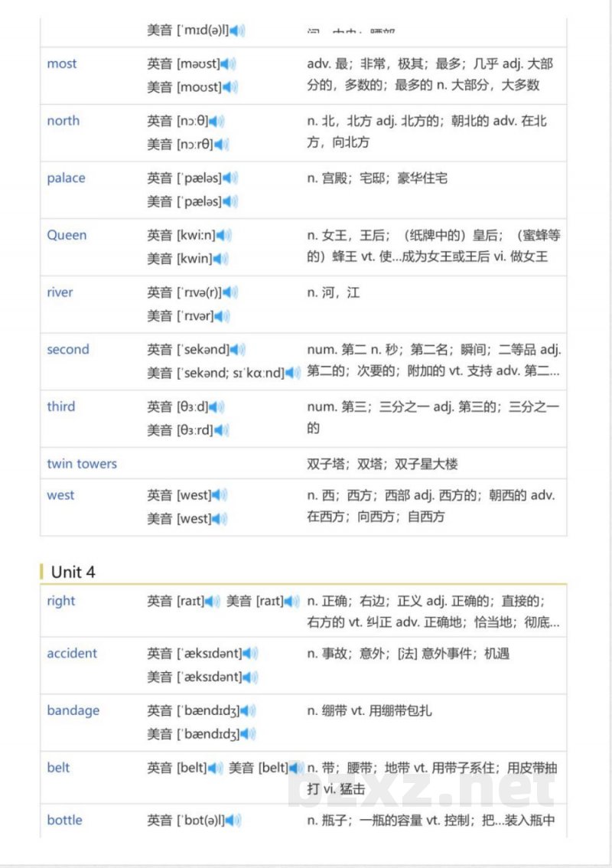Select the definition n. 河, 江
Screen dimensions: 612x868
click(334, 292)
